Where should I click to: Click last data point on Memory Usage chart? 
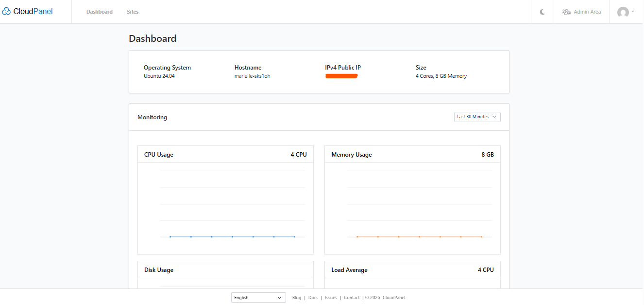[481, 237]
